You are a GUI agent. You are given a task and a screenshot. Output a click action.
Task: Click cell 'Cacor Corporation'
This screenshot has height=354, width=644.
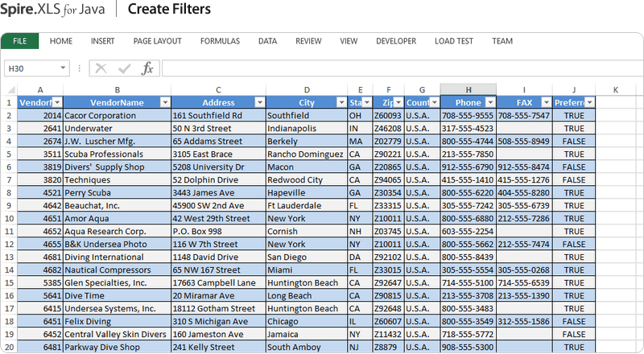[117, 115]
